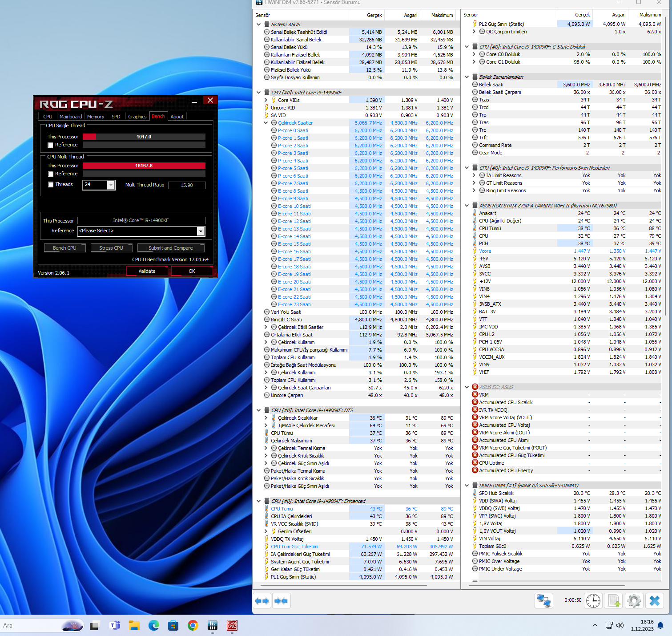Close sensors with the blue X icon

[x=655, y=600]
